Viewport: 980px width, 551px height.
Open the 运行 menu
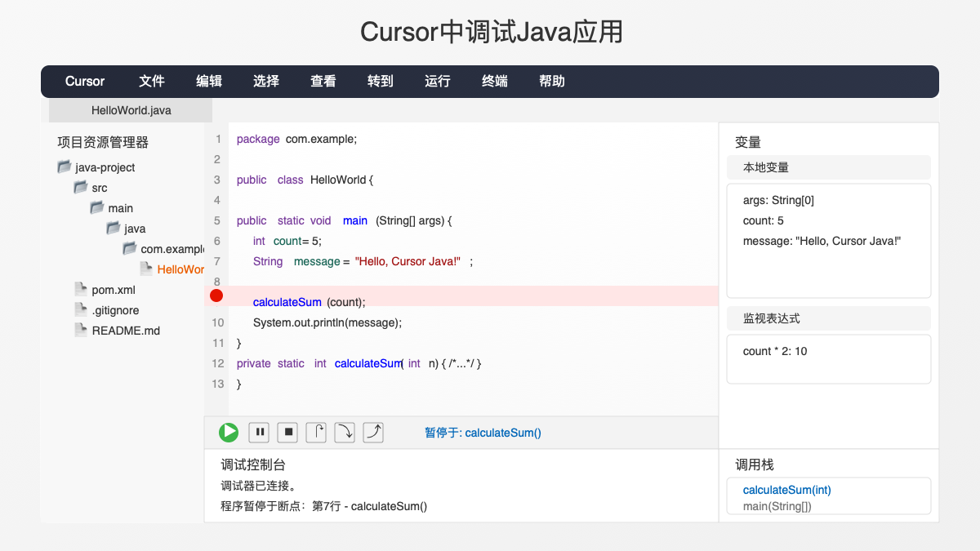(438, 82)
